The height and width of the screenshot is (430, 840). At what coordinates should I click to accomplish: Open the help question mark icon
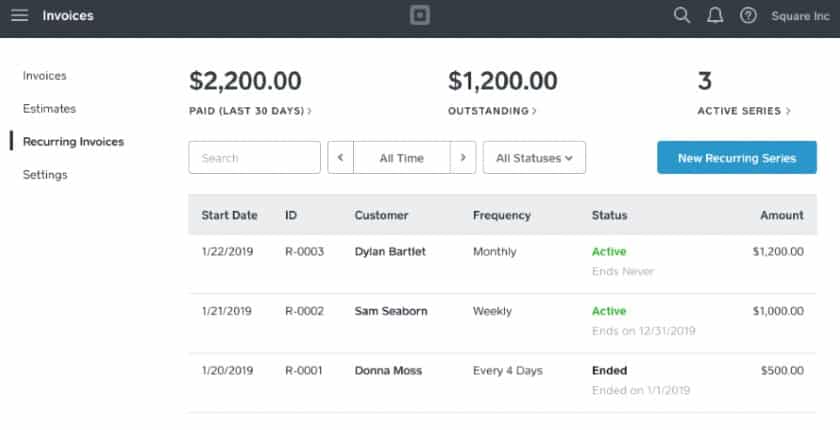point(748,16)
